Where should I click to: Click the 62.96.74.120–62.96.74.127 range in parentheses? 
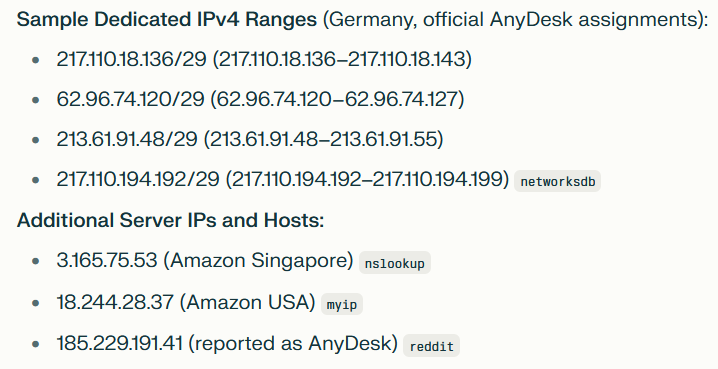click(337, 99)
